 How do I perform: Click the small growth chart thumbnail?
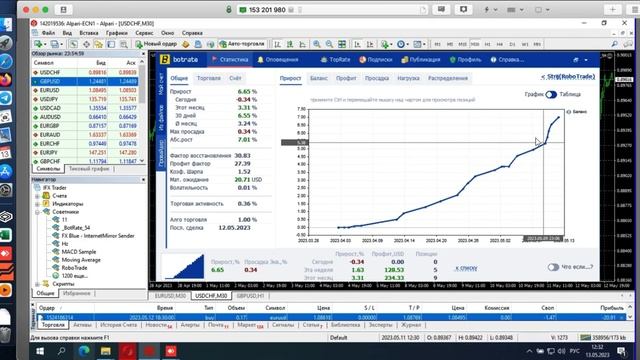point(185,267)
